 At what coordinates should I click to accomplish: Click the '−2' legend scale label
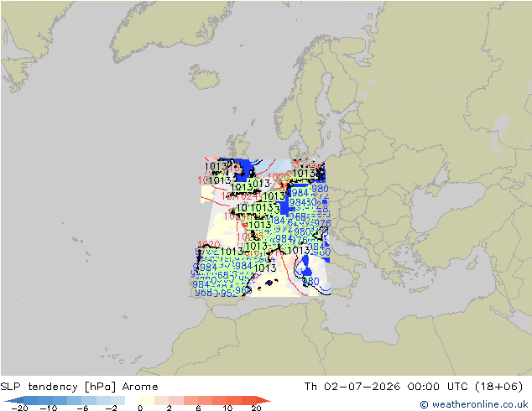pyautogui.click(x=112, y=408)
